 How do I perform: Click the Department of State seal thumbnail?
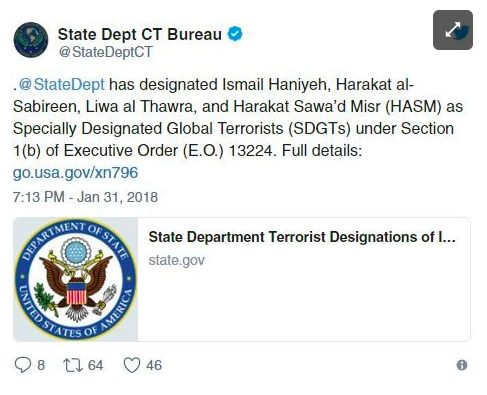(76, 279)
